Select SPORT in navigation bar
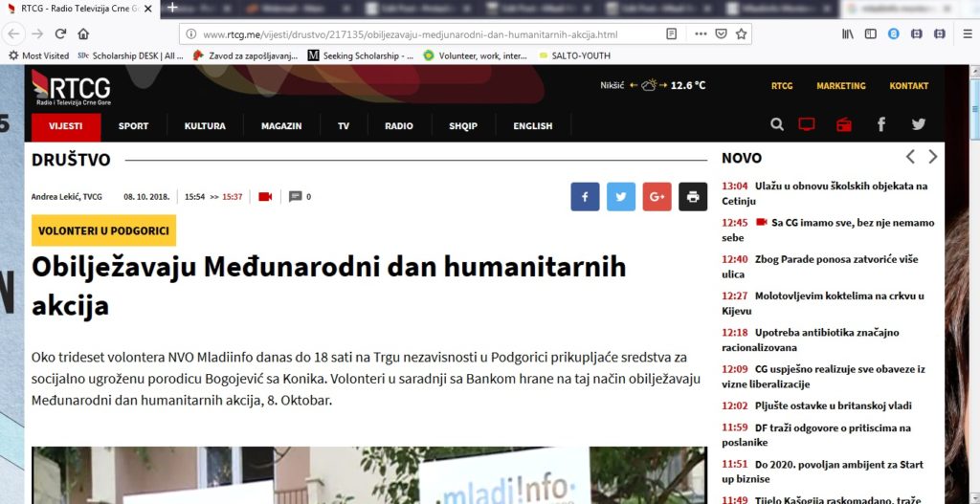The height and width of the screenshot is (504, 980). (x=133, y=126)
